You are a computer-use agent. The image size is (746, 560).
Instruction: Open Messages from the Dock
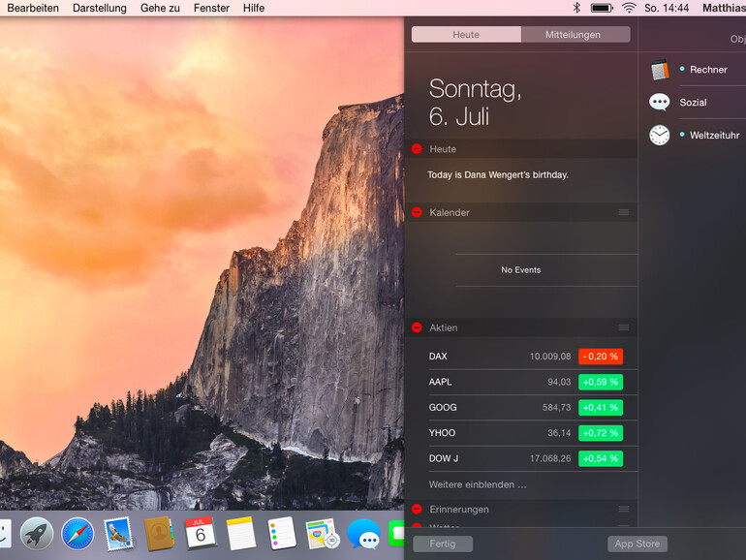[x=364, y=534]
